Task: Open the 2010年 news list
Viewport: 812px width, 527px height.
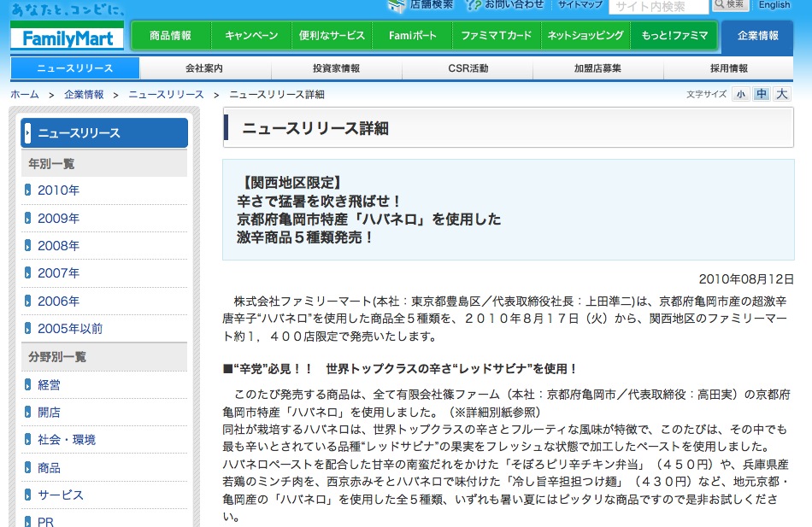Action: 58,190
